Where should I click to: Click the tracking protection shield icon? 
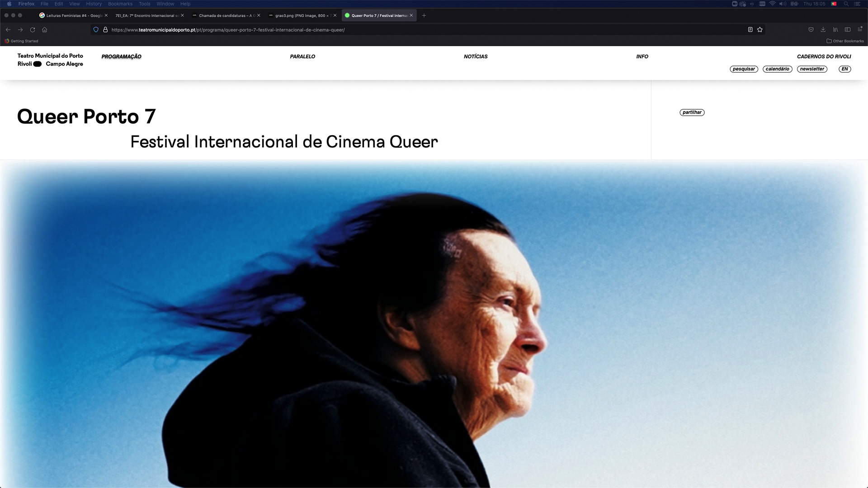[96, 30]
